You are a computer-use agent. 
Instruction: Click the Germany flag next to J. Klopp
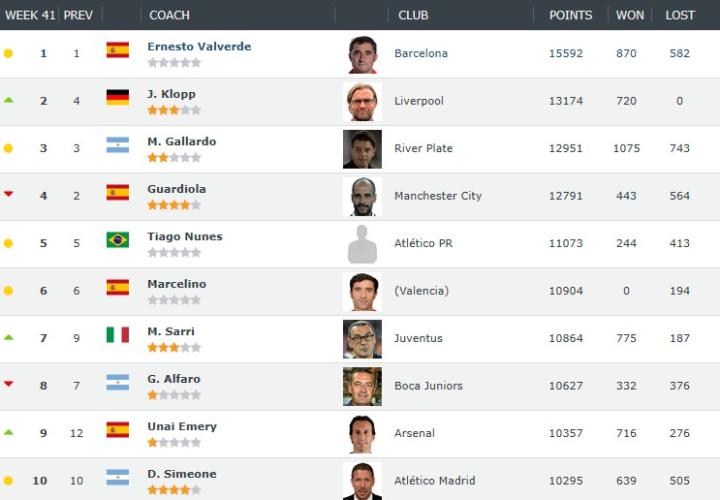pos(118,98)
